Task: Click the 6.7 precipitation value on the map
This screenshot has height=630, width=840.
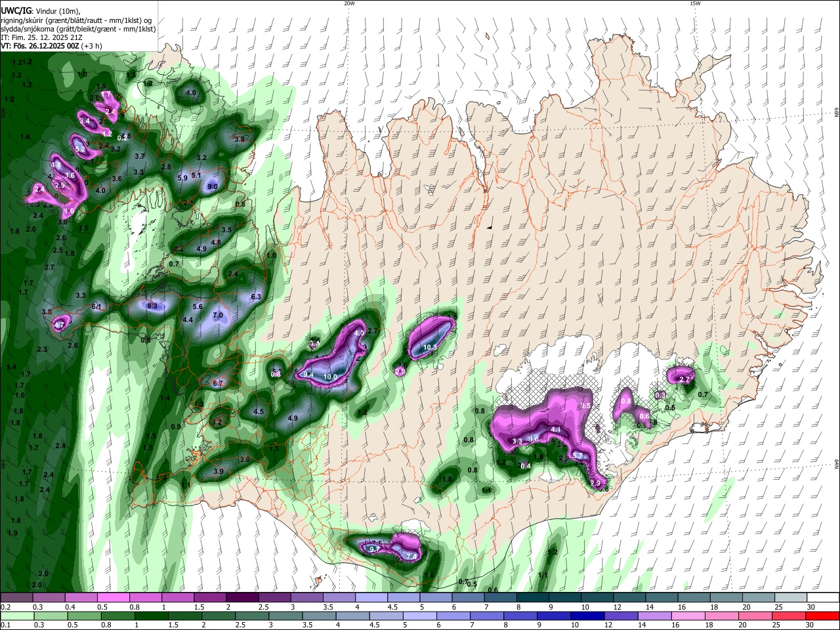Action: click(218, 383)
